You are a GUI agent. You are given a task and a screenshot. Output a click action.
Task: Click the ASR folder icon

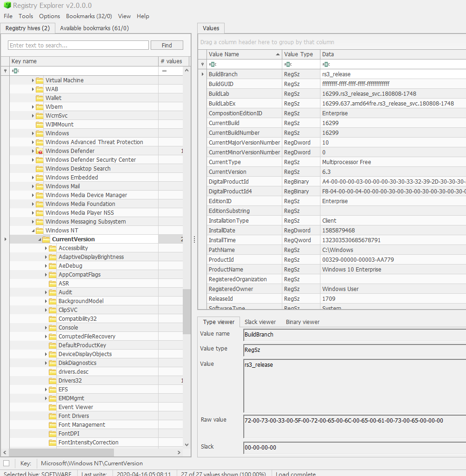[53, 283]
